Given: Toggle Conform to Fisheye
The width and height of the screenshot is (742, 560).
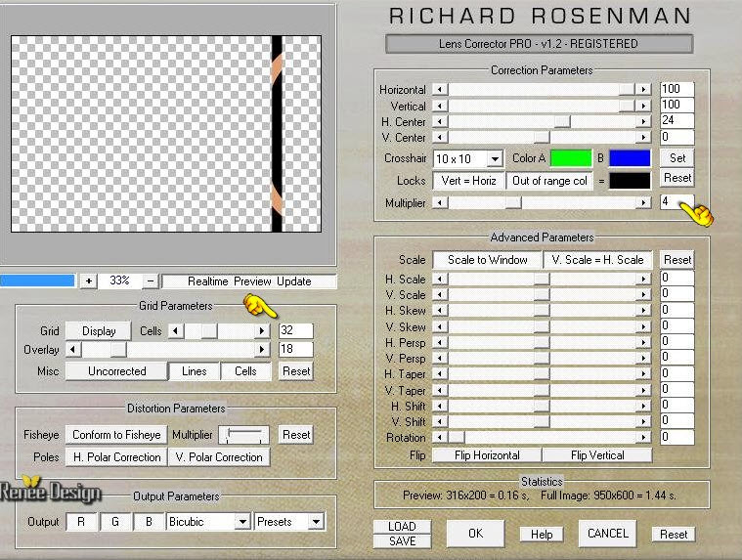Looking at the screenshot, I should 116,435.
